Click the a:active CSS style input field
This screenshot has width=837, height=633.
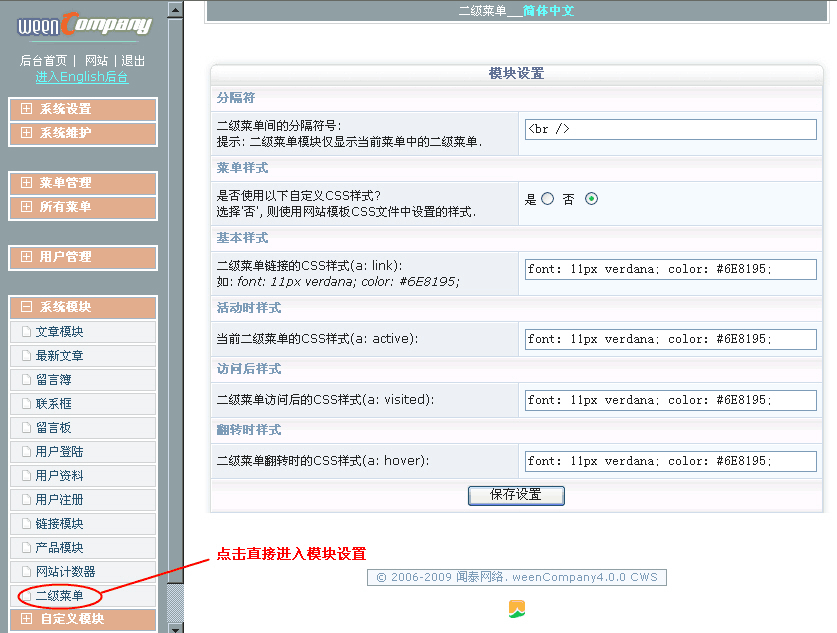(670, 339)
